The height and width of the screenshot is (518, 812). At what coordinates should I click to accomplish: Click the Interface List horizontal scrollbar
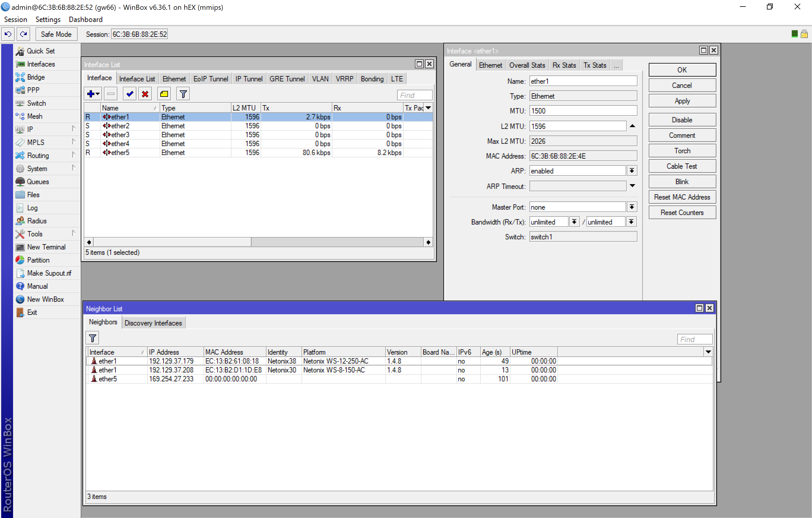172,242
